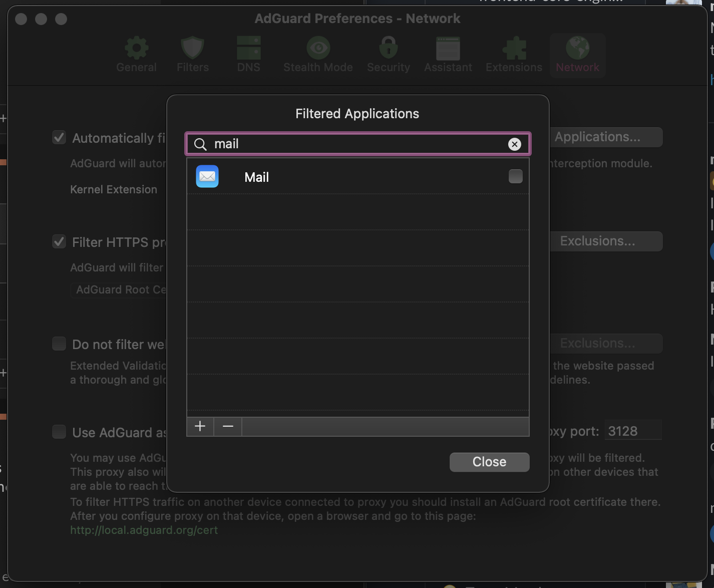714x588 pixels.
Task: Click the search magnifier icon
Action: 200,144
